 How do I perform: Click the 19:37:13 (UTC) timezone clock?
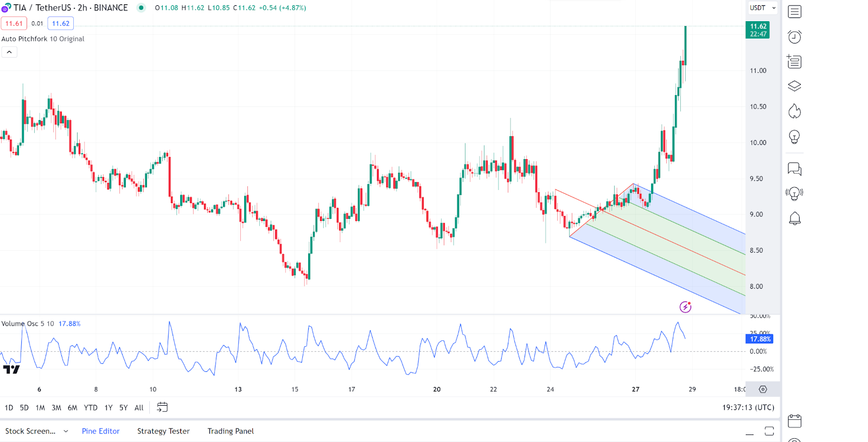pos(748,407)
